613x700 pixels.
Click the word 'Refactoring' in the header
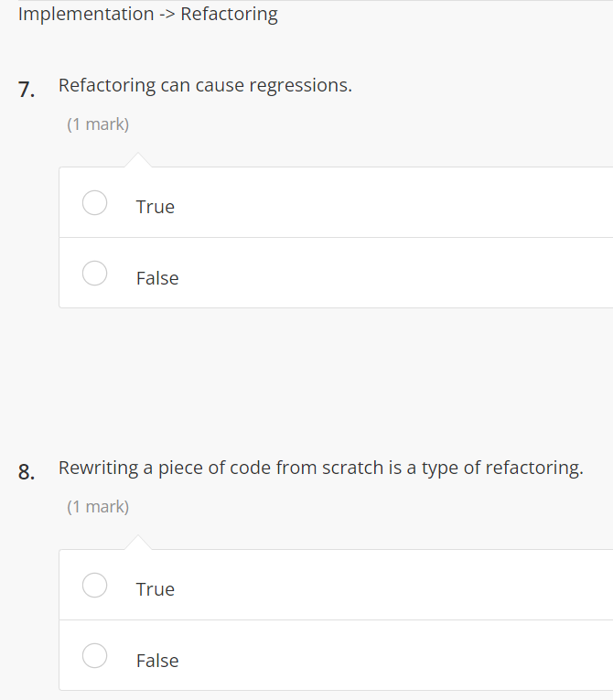(x=229, y=15)
